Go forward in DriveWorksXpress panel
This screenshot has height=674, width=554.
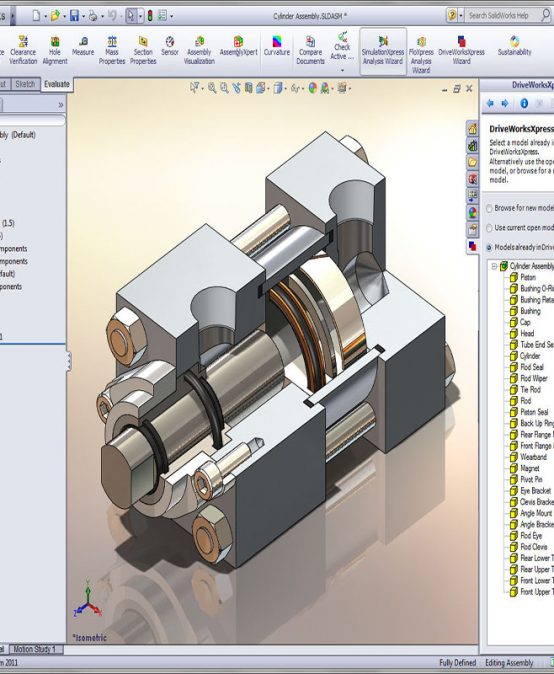point(505,103)
